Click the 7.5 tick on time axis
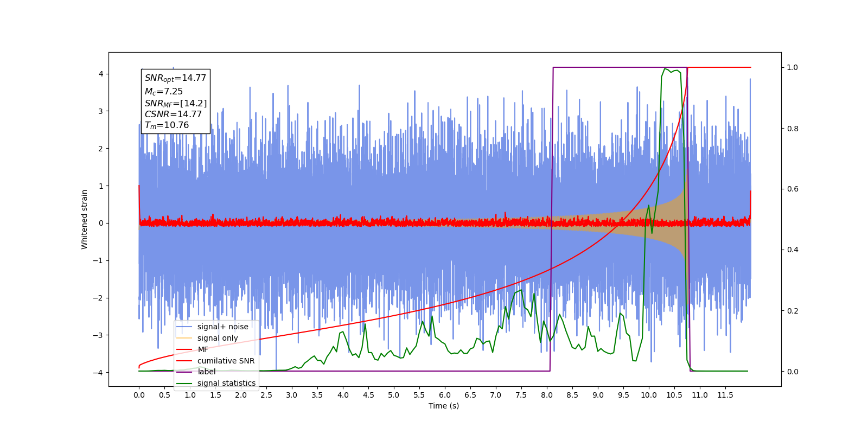This screenshot has width=868, height=434. tap(521, 395)
